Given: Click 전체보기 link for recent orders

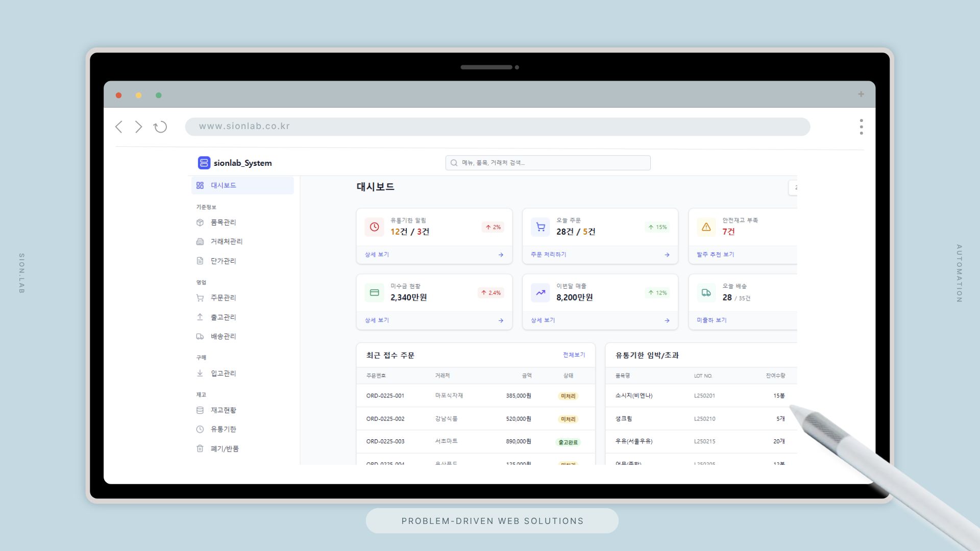Looking at the screenshot, I should pos(574,355).
